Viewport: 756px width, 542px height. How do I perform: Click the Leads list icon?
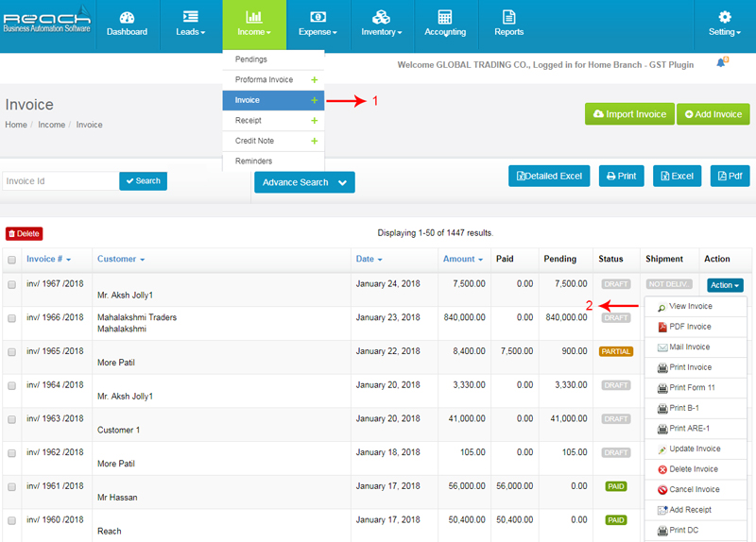tap(191, 17)
